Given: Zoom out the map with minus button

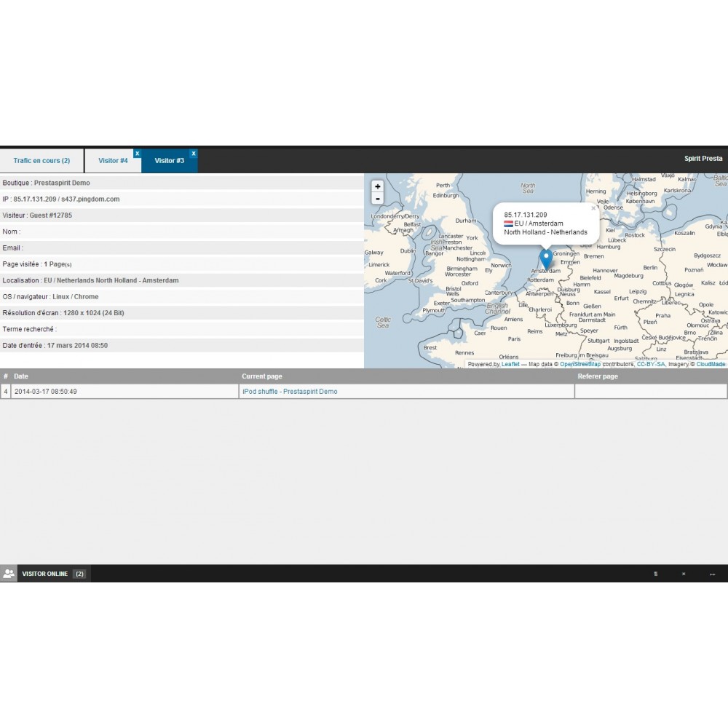Looking at the screenshot, I should 377,199.
